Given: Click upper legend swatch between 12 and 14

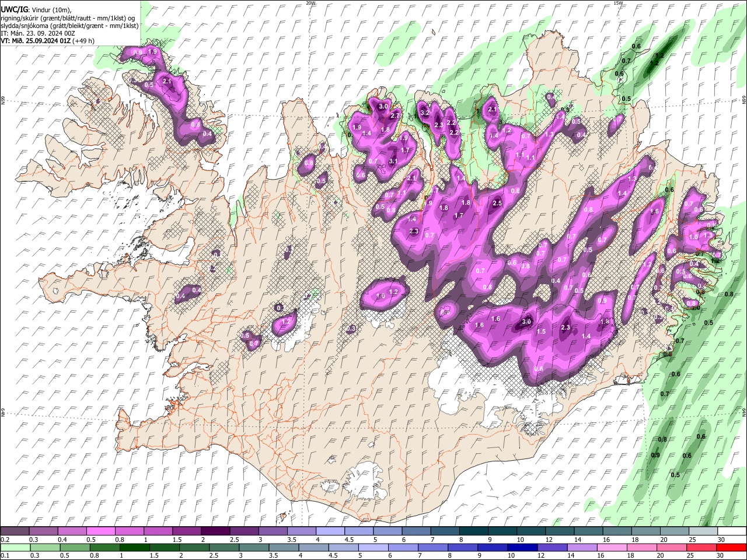Looking at the screenshot, I should (559, 531).
